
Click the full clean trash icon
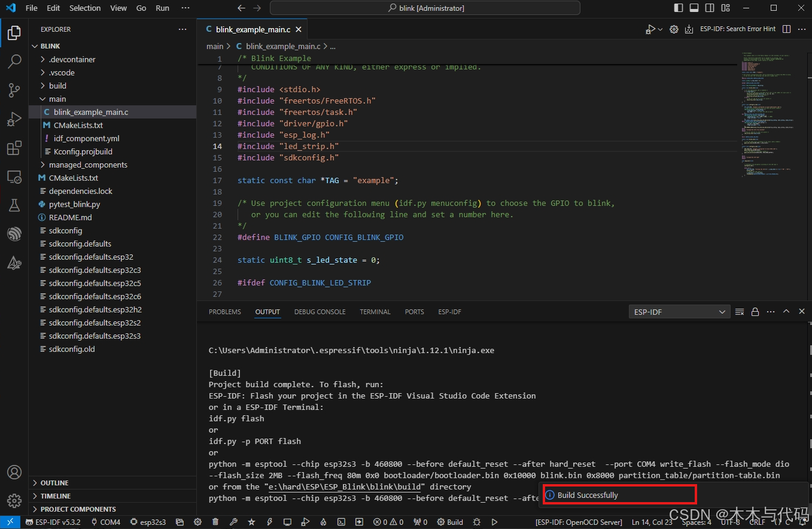coord(215,522)
